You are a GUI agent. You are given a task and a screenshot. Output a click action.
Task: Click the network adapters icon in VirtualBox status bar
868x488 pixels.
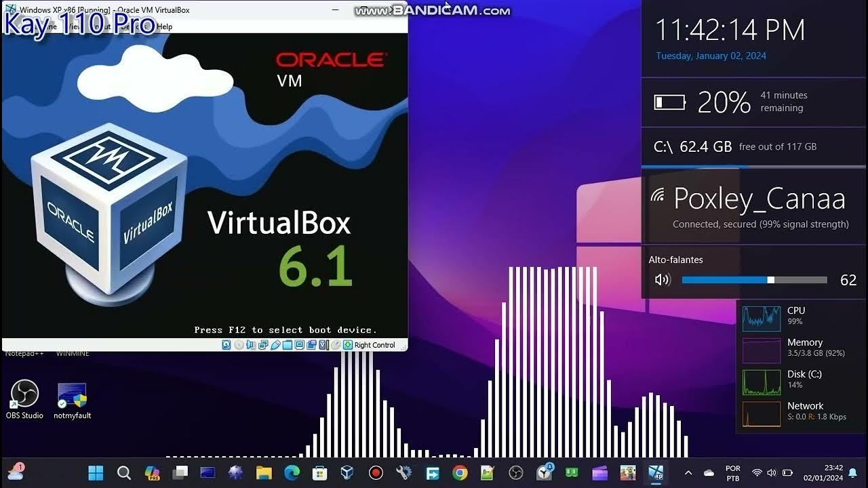263,345
